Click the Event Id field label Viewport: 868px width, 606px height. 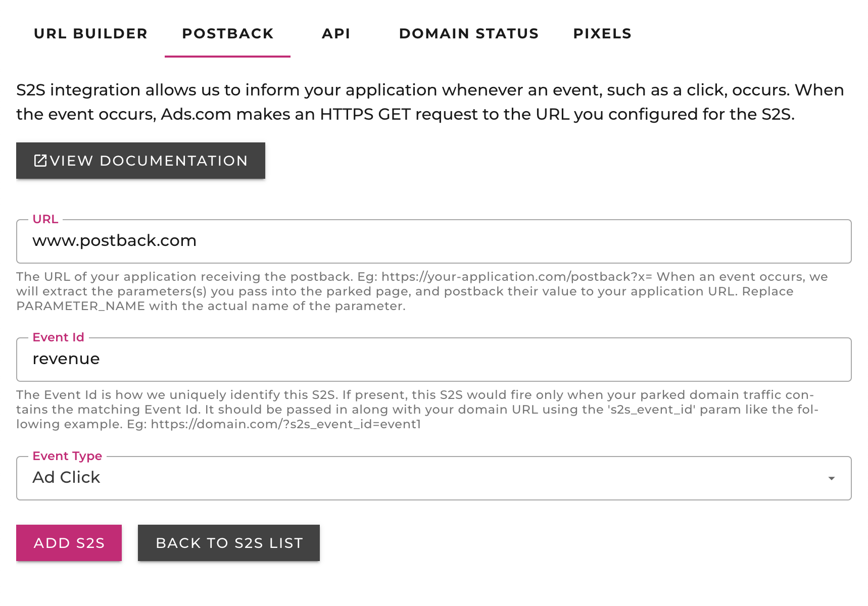pyautogui.click(x=58, y=337)
